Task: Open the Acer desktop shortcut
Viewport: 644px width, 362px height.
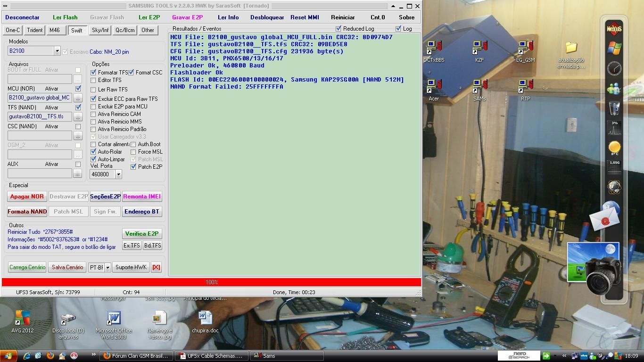Action: tap(433, 90)
